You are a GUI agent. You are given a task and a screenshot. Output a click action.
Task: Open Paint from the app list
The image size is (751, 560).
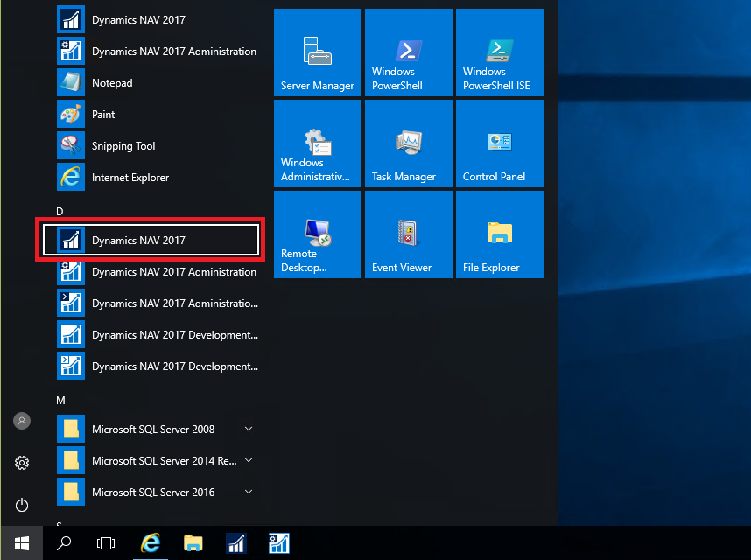point(157,115)
